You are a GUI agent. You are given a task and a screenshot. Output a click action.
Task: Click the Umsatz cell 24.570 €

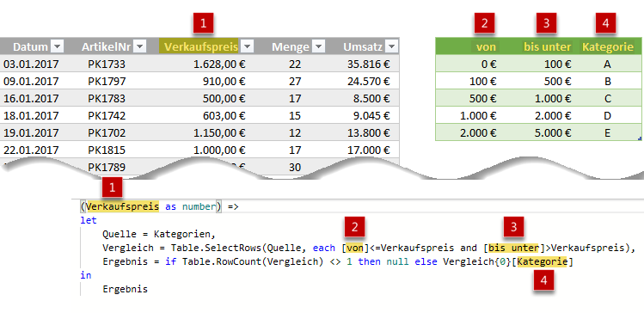(368, 82)
